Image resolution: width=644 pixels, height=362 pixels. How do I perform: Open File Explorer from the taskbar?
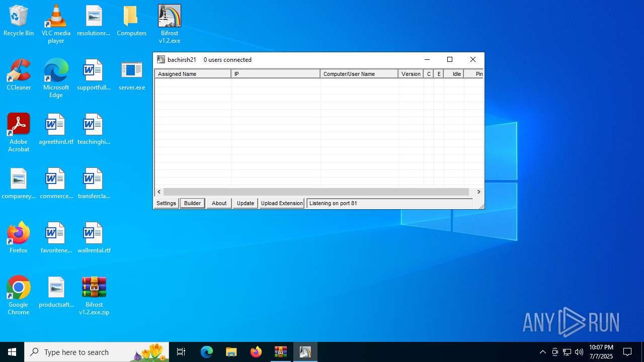pos(231,352)
